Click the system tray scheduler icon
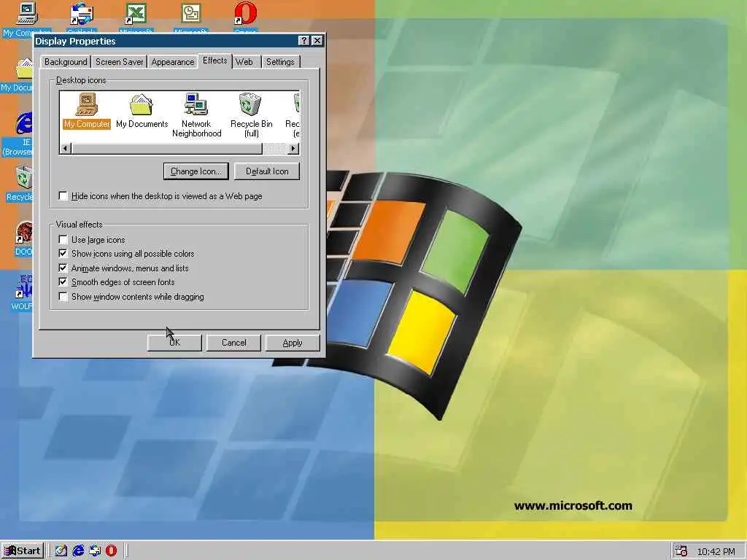 pos(681,551)
